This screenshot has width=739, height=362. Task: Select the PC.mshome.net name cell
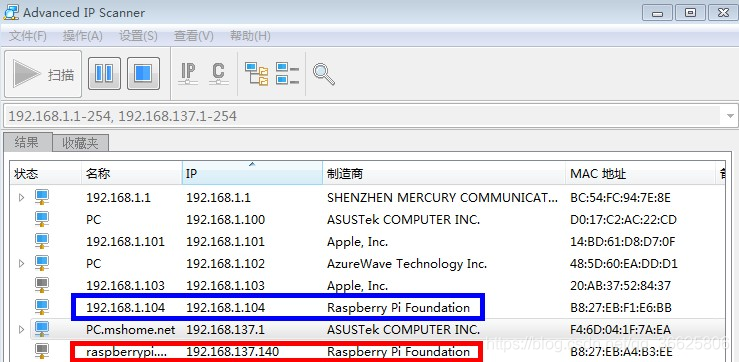(131, 329)
